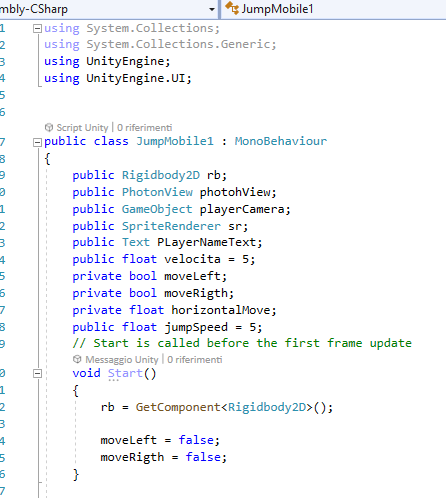Image resolution: width=446 pixels, height=498 pixels.
Task: Open the JumpMobile1 class navigation dropdown
Action: (333, 9)
